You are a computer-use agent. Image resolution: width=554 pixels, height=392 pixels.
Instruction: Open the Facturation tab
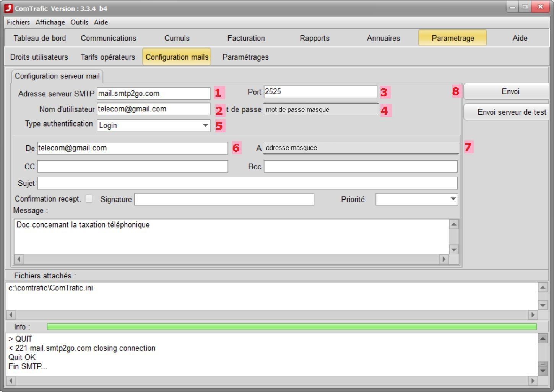point(246,38)
